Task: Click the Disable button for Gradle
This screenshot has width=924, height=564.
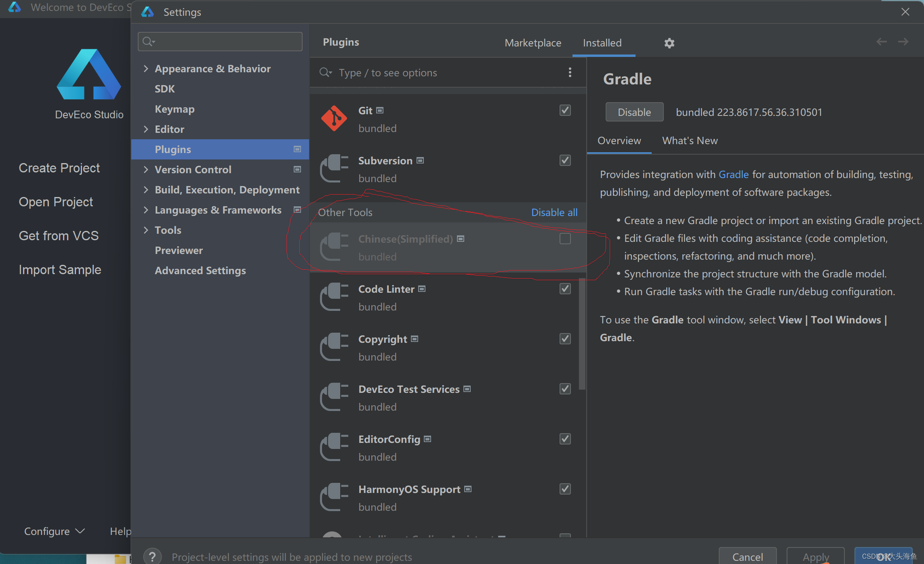Action: click(x=634, y=112)
